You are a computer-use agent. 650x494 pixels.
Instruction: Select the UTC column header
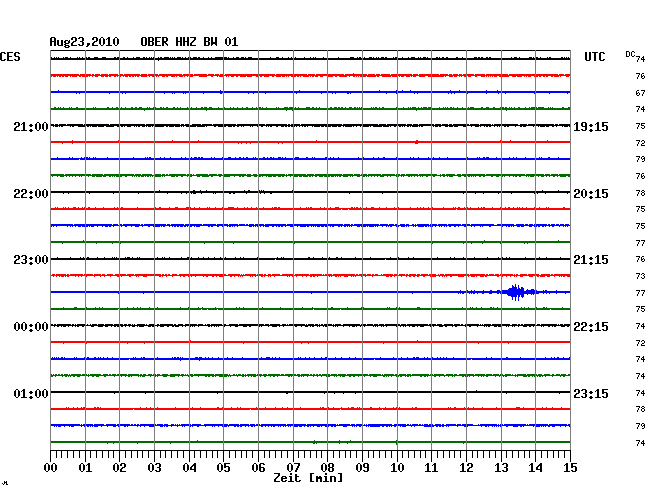click(x=594, y=57)
